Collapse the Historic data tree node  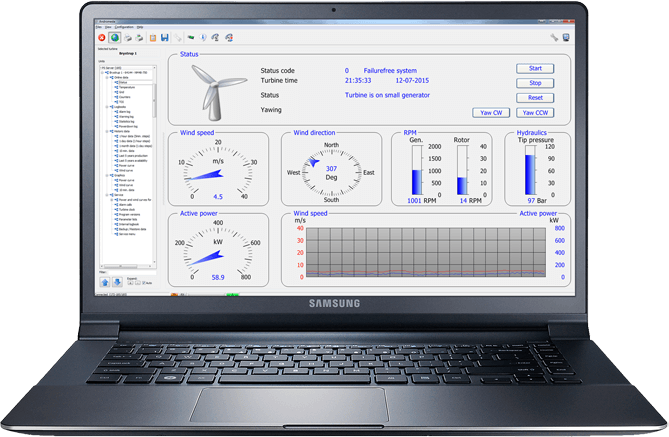click(x=107, y=131)
